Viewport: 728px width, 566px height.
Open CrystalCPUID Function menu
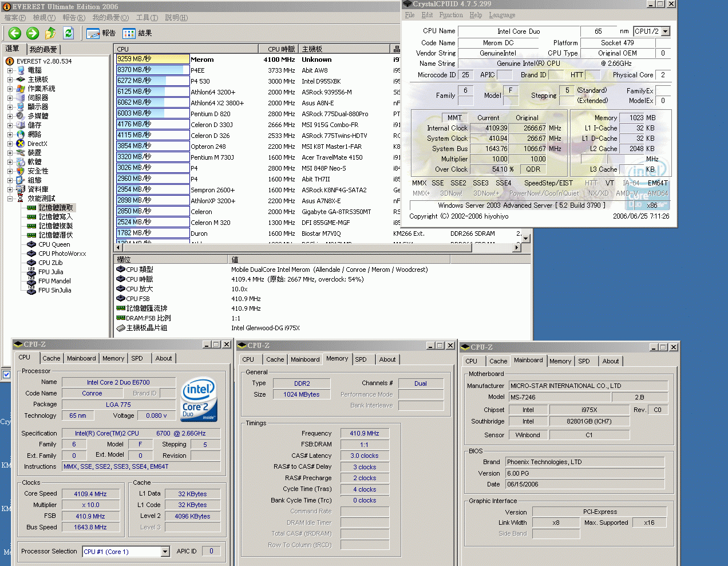pyautogui.click(x=451, y=15)
